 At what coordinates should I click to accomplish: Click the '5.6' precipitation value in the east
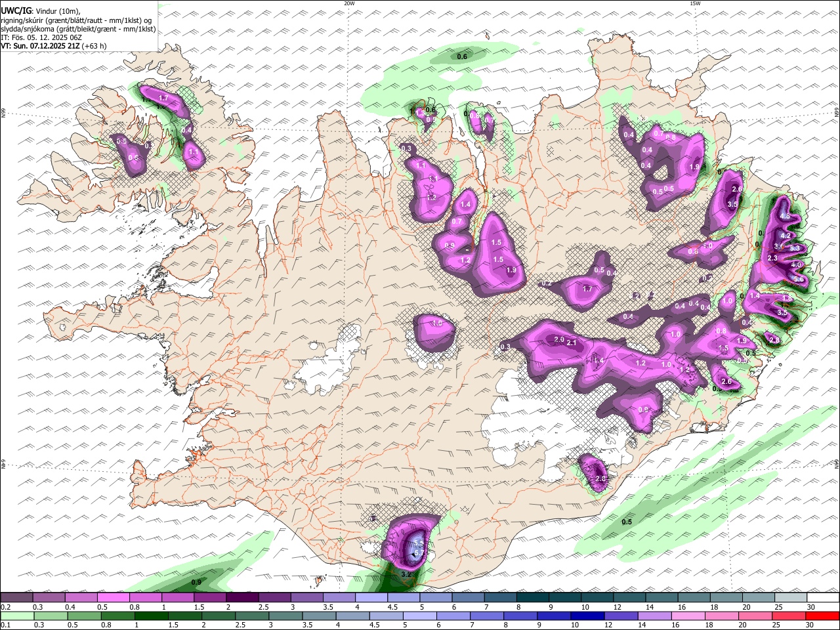[799, 279]
